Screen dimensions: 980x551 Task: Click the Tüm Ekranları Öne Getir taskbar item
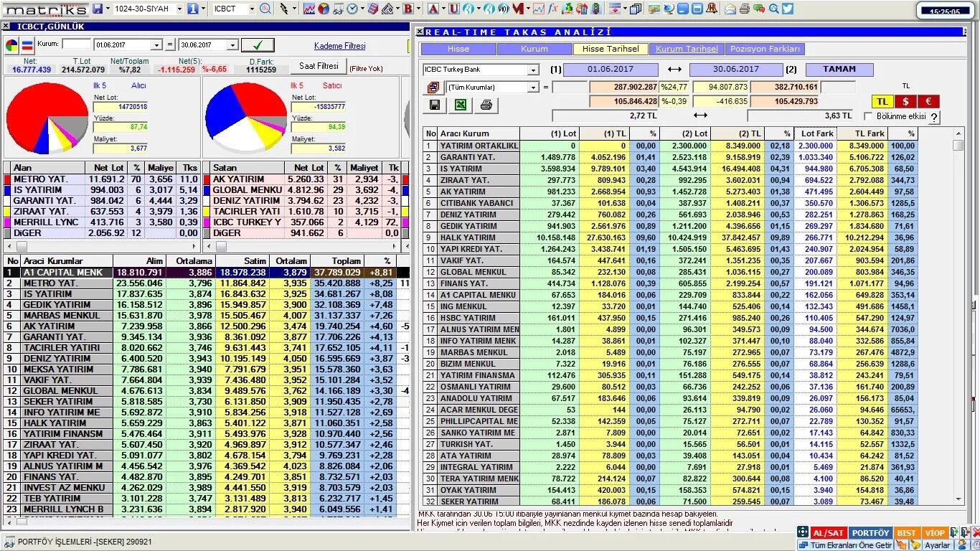tap(846, 545)
